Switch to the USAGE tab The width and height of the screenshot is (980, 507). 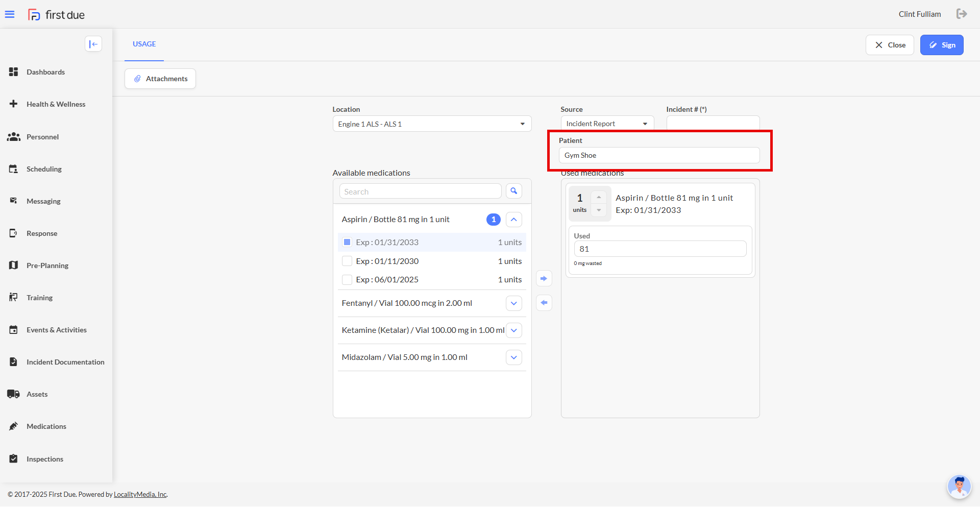[144, 44]
